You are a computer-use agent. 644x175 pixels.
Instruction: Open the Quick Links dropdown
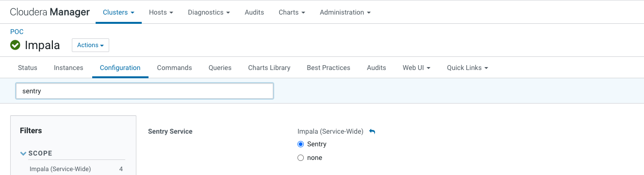(x=467, y=68)
